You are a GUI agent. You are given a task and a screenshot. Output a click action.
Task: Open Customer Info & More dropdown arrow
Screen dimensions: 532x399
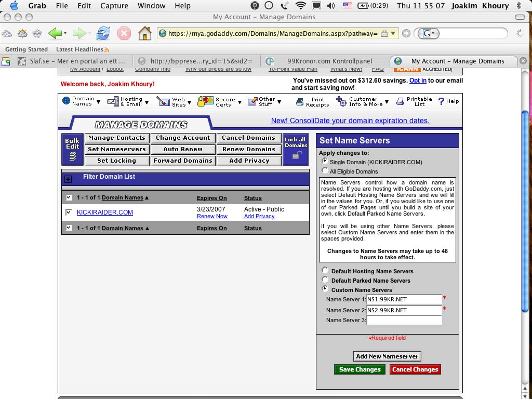coord(387,102)
